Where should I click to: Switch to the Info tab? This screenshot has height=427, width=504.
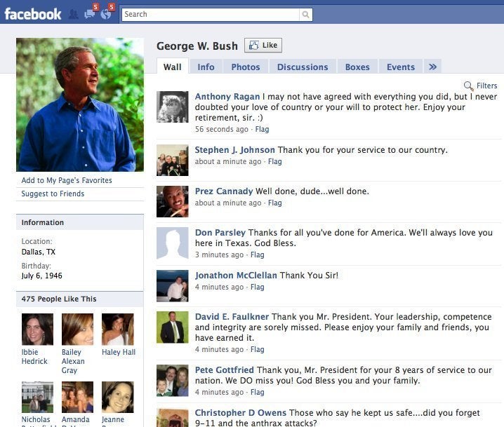point(206,67)
